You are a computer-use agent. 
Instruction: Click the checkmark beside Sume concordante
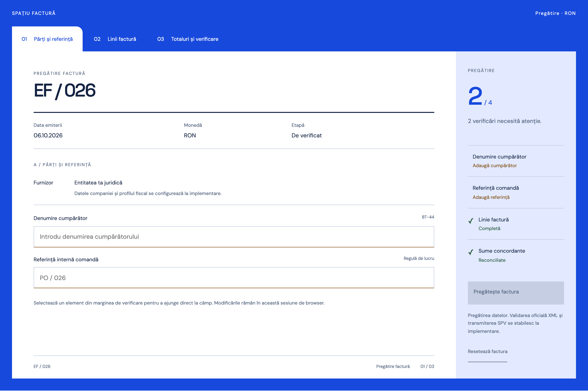click(471, 252)
